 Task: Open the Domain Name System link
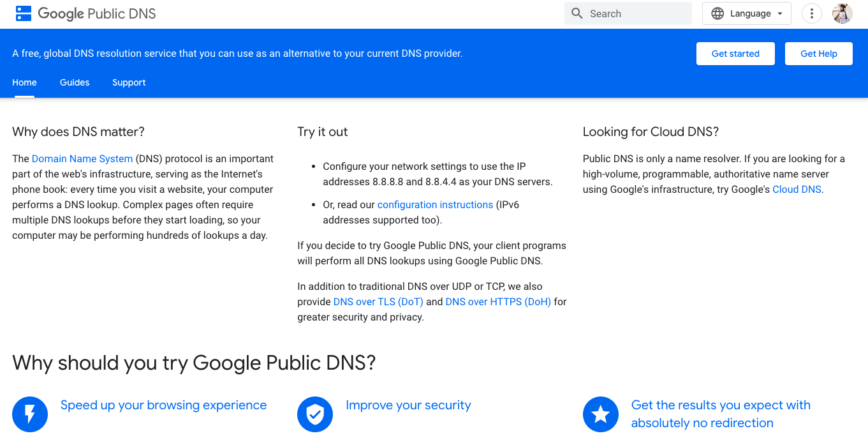pos(82,158)
